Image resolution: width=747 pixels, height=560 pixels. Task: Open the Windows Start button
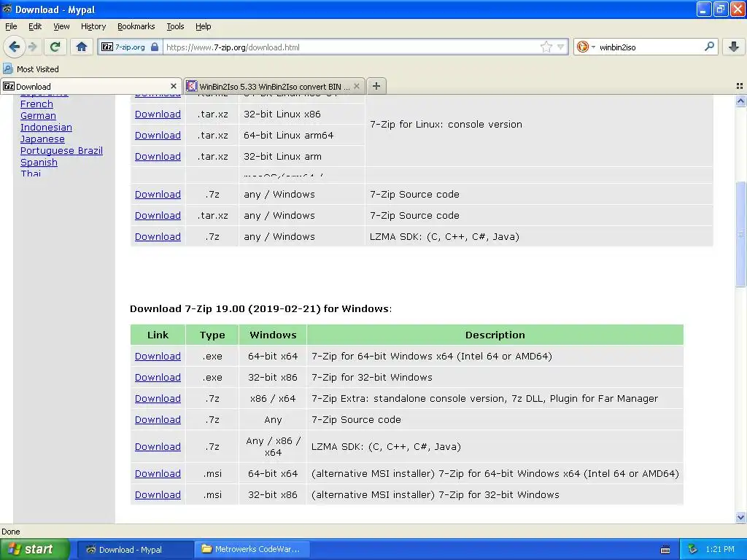point(34,549)
